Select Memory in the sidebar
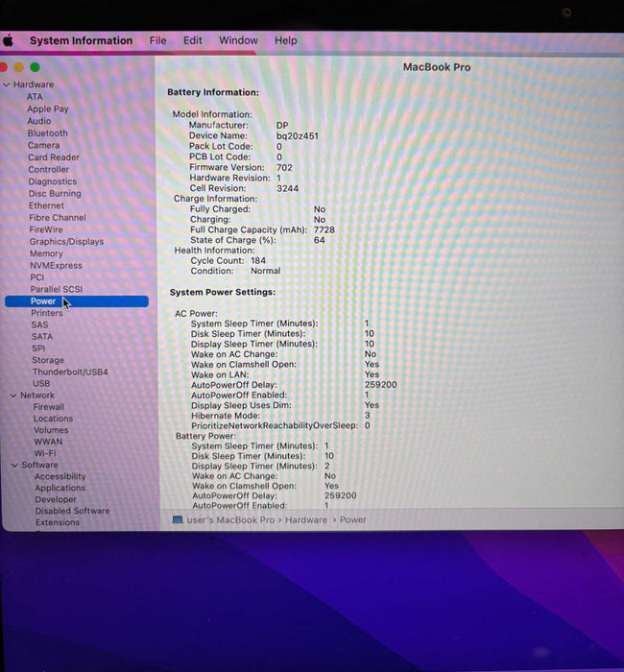The image size is (624, 672). (46, 253)
